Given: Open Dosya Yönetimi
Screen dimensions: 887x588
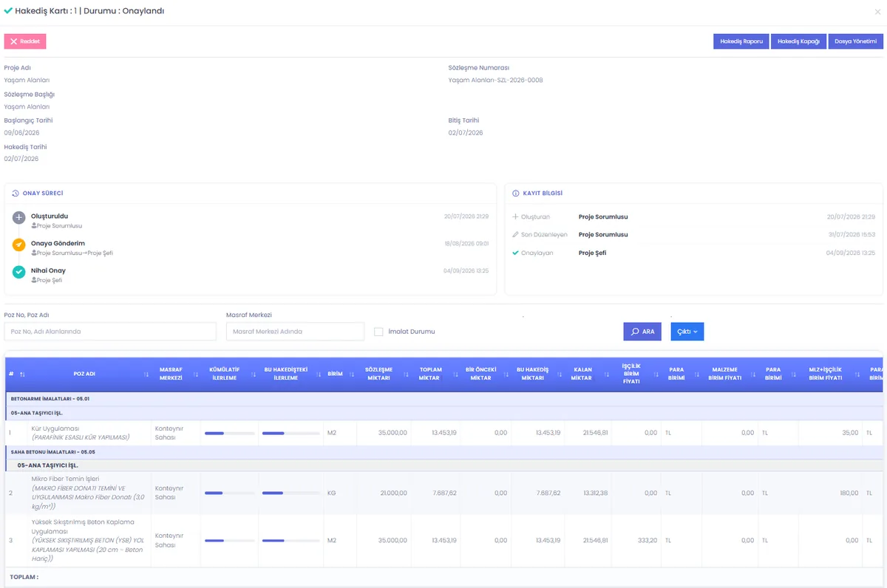Looking at the screenshot, I should (x=855, y=41).
